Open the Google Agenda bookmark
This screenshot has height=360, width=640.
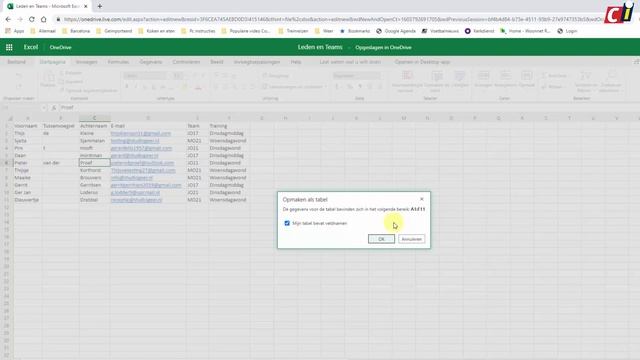coord(396,31)
